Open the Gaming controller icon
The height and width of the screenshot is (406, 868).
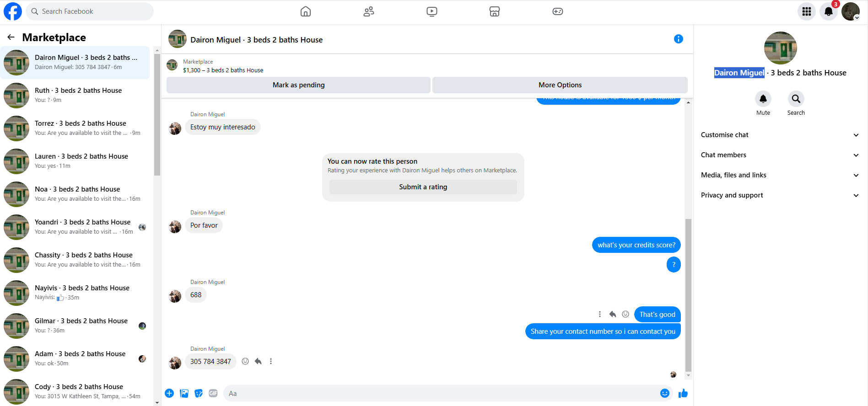(x=558, y=11)
